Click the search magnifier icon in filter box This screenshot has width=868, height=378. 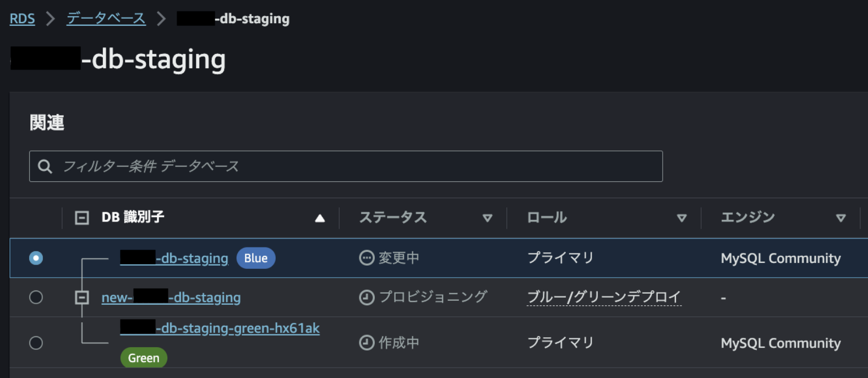click(45, 166)
